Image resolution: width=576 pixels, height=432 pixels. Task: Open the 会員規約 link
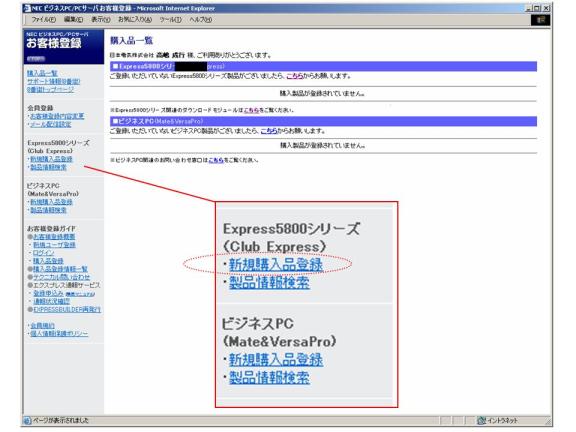tap(42, 325)
